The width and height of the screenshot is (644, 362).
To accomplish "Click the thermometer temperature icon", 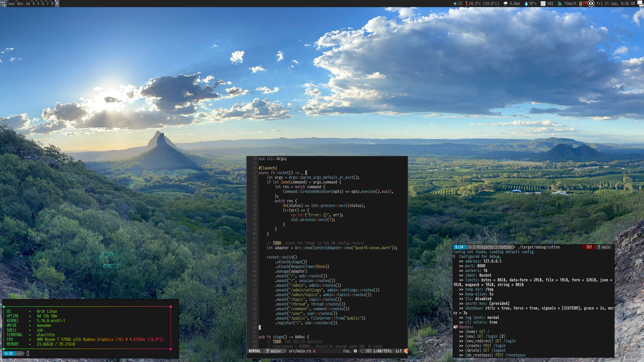I will click(466, 4).
